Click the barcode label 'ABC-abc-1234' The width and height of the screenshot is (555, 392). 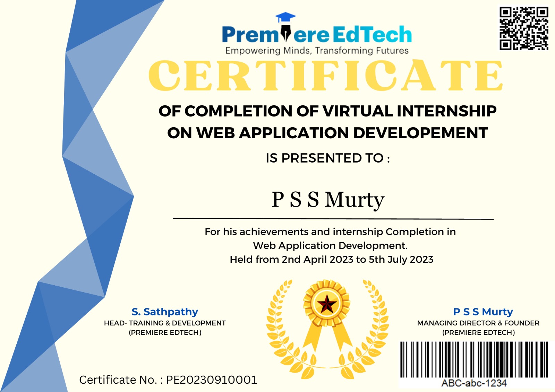coord(474,383)
